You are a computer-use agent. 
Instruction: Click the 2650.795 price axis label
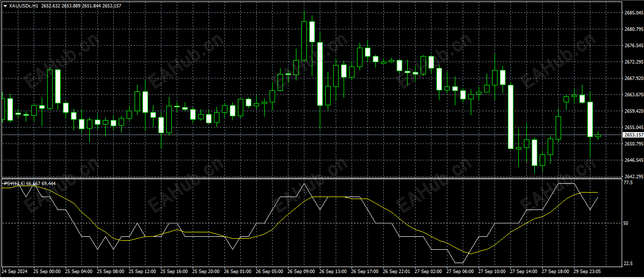pos(633,144)
